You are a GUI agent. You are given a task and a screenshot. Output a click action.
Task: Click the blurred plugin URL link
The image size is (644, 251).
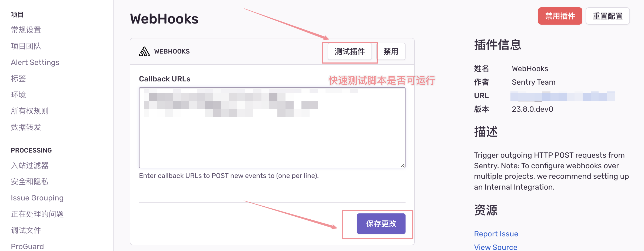[562, 96]
